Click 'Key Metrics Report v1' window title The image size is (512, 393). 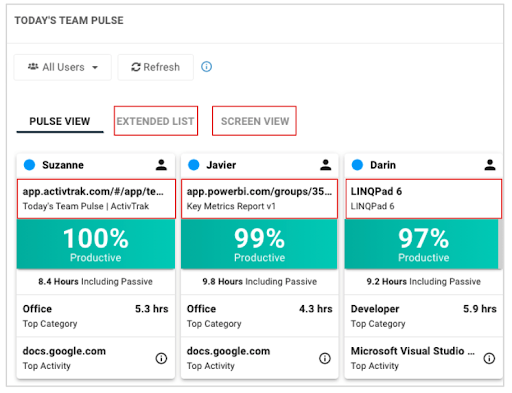tap(231, 206)
